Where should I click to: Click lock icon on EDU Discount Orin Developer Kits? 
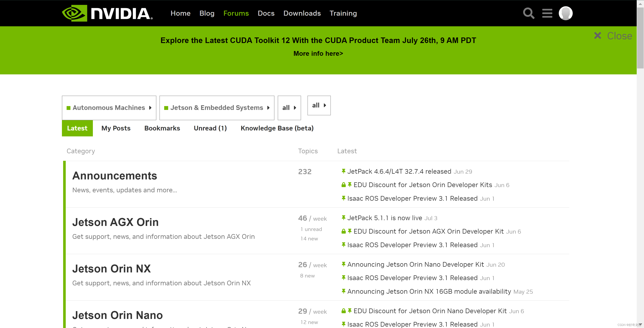pyautogui.click(x=343, y=185)
